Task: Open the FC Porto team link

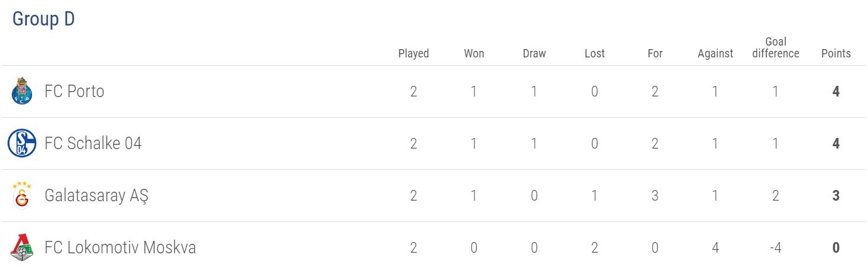Action: (x=74, y=92)
